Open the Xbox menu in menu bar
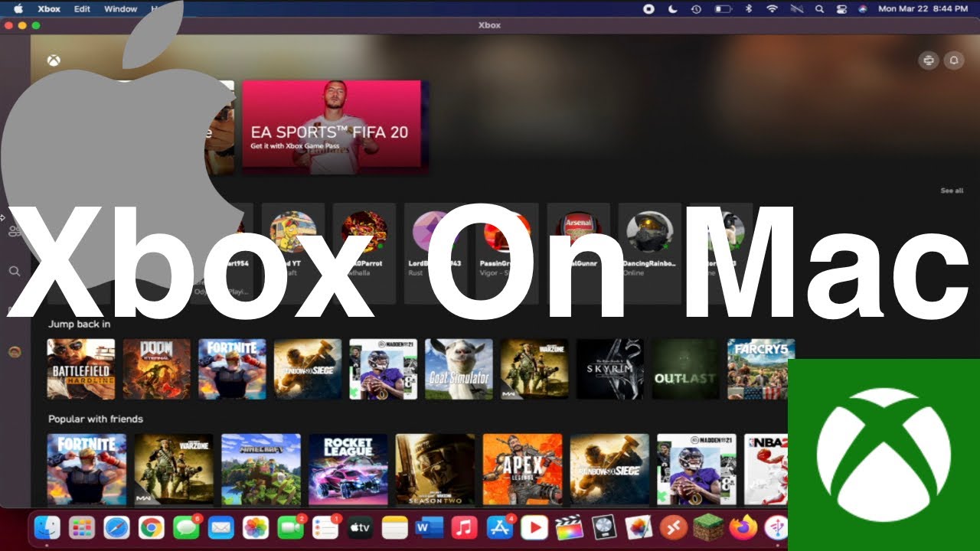The width and height of the screenshot is (980, 551). [49, 9]
